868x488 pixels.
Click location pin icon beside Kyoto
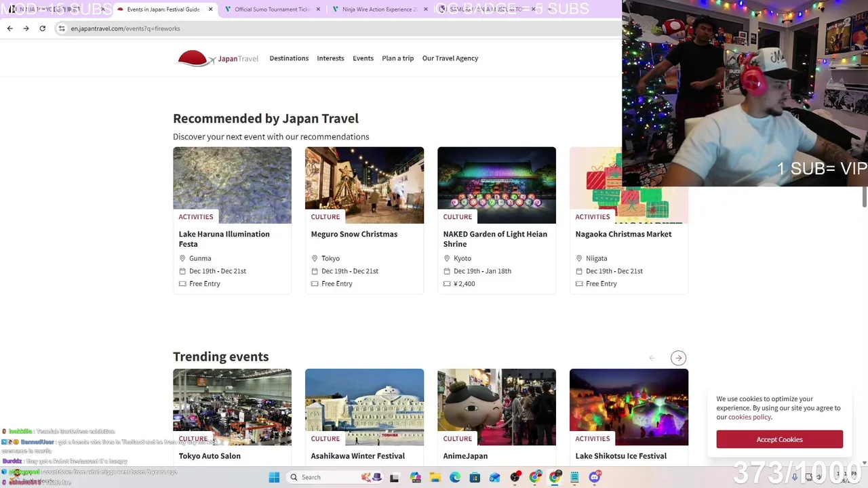point(446,258)
